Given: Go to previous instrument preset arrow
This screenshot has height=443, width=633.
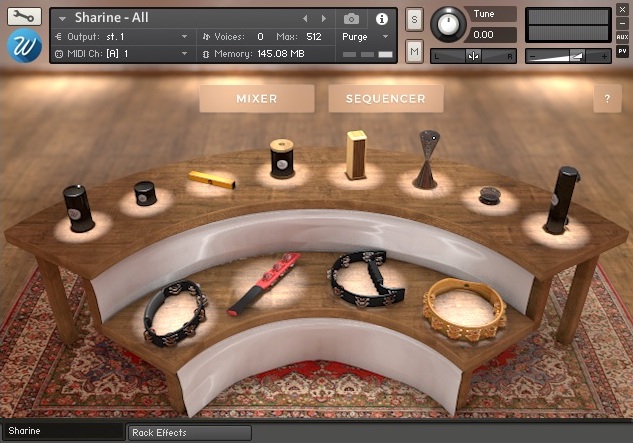Looking at the screenshot, I should point(305,19).
